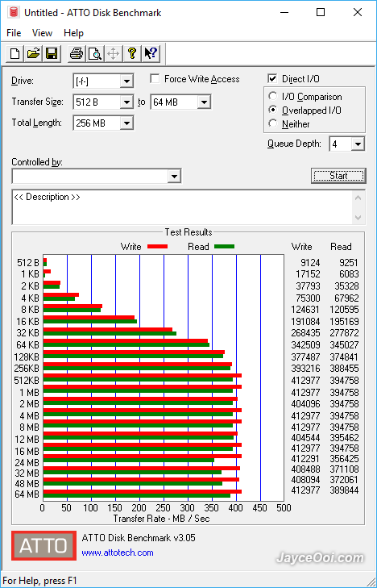Visit the www.attotech.com link
This screenshot has height=588, width=377.
[118, 553]
